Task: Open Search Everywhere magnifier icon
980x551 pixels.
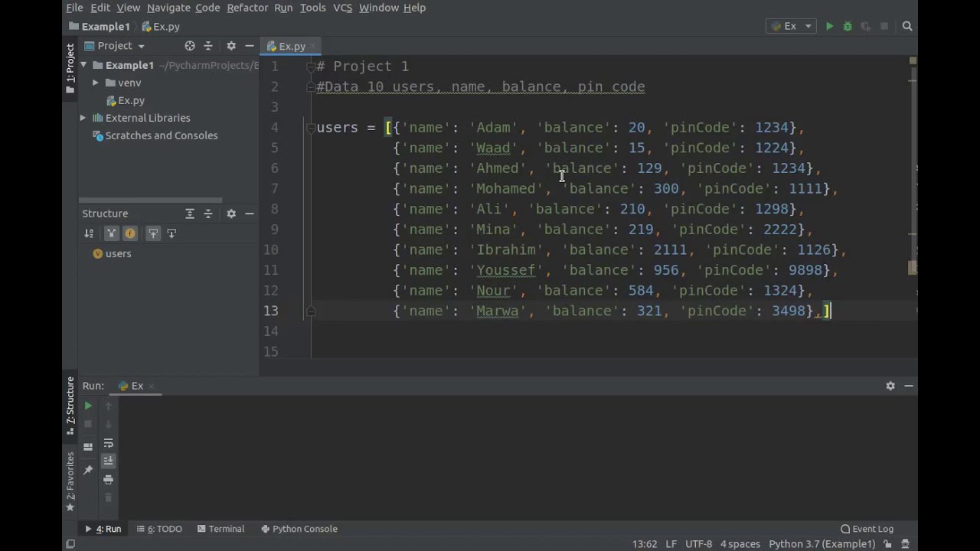Action: point(907,26)
